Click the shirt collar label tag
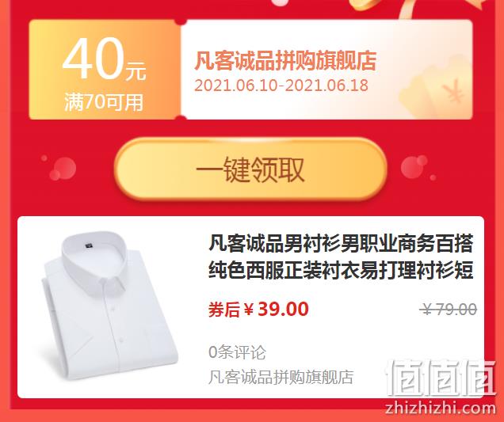The image size is (504, 422). [x=89, y=245]
